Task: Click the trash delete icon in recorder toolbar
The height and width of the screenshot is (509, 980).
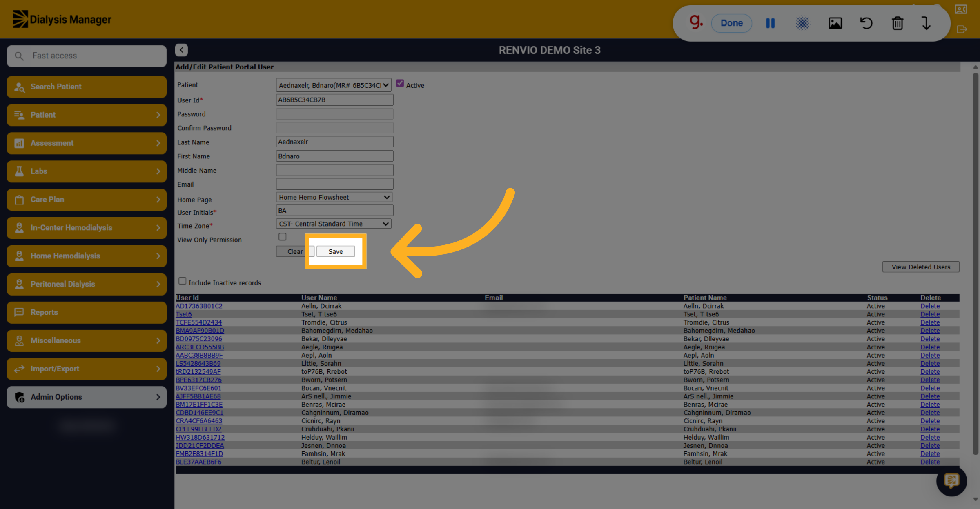Action: coord(897,23)
